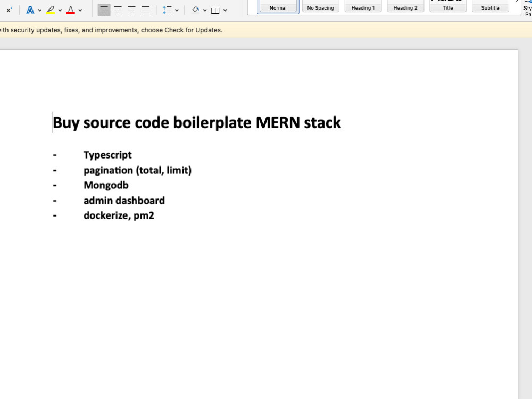Screen dimensions: 532x399
Task: Toggle justify text alignment
Action: click(x=145, y=10)
